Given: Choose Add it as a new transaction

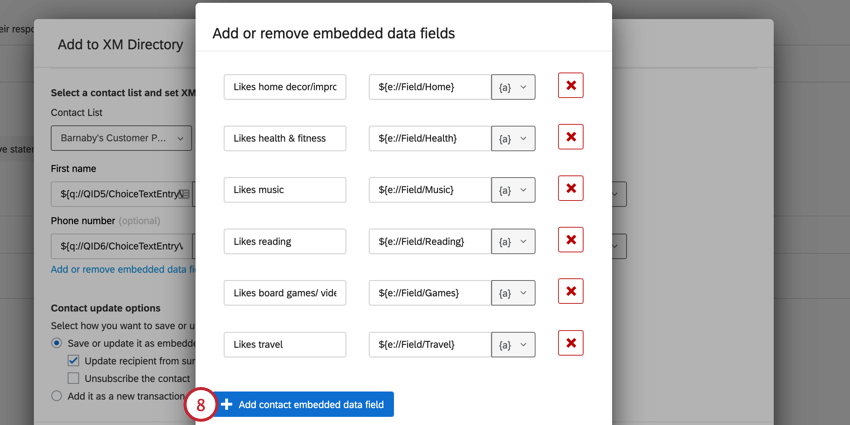Looking at the screenshot, I should click(57, 396).
